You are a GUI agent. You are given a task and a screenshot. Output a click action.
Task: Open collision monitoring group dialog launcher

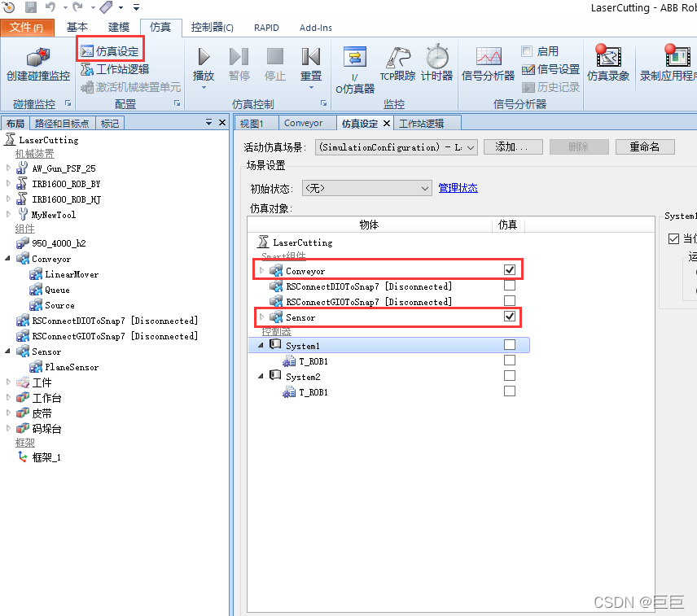coord(68,103)
